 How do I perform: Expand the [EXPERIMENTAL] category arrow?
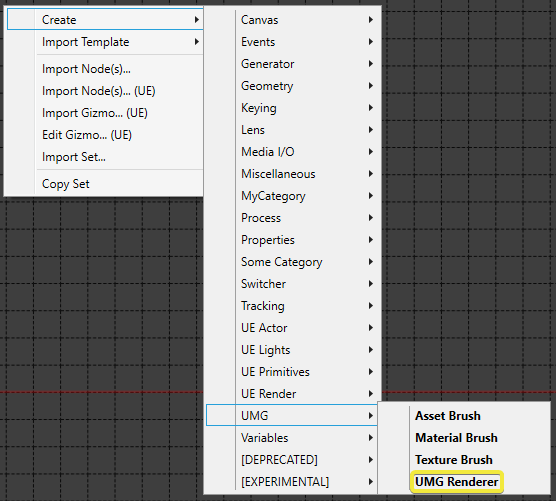pyautogui.click(x=371, y=481)
